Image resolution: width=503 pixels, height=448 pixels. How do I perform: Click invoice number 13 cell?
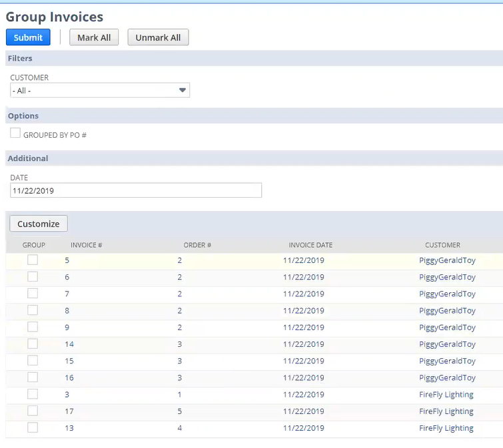(x=69, y=428)
